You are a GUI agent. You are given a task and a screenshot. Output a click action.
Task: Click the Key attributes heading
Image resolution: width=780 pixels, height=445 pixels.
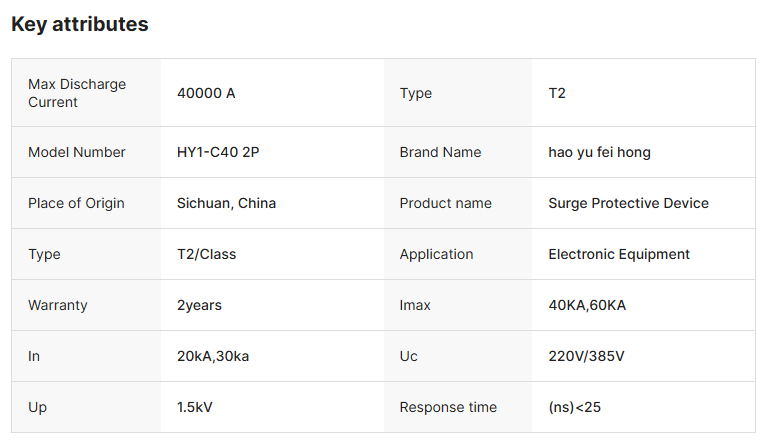click(x=80, y=25)
